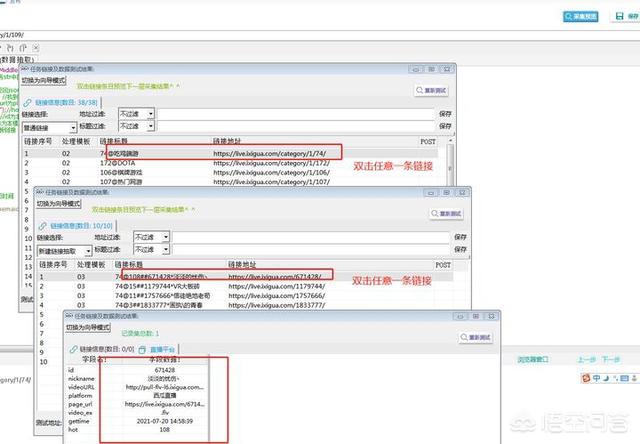Image resolution: width=640 pixels, height=444 pixels.
Task: Click the X delete icon in the small toolbar
Action: pos(34,47)
